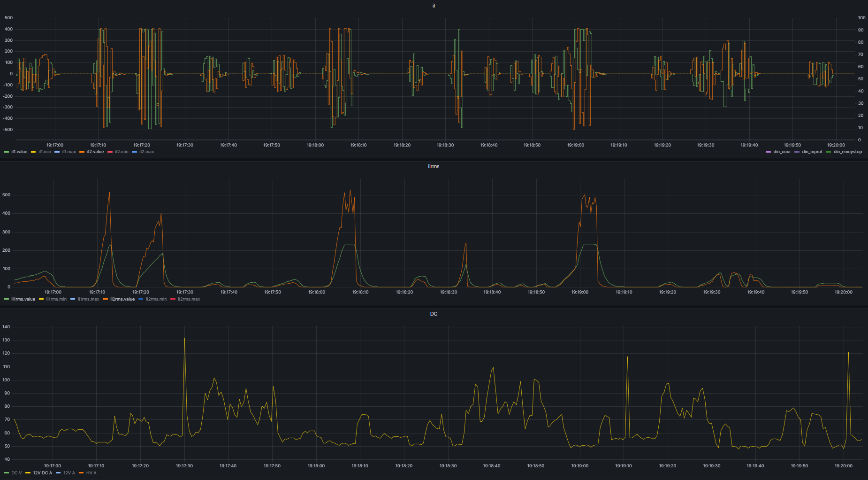Image resolution: width=868 pixels, height=480 pixels.
Task: Click the il2rms.value color swatch
Action: pyautogui.click(x=106, y=299)
